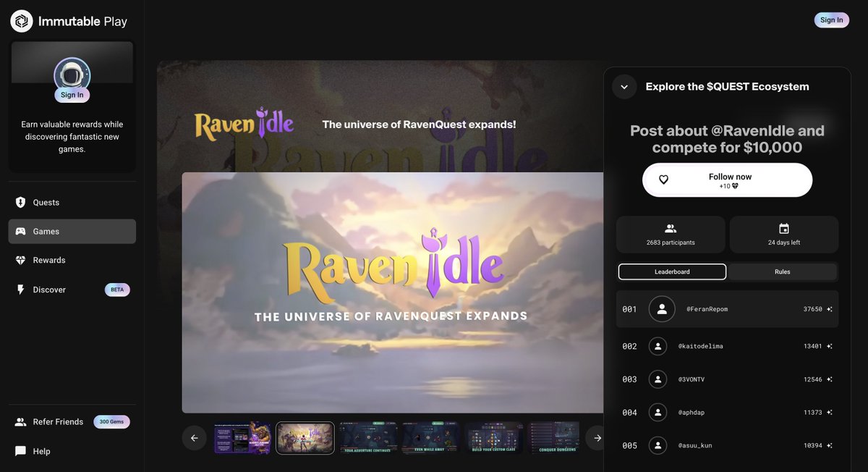The image size is (868, 472).
Task: Click the calendar icon for days left
Action: (x=784, y=229)
